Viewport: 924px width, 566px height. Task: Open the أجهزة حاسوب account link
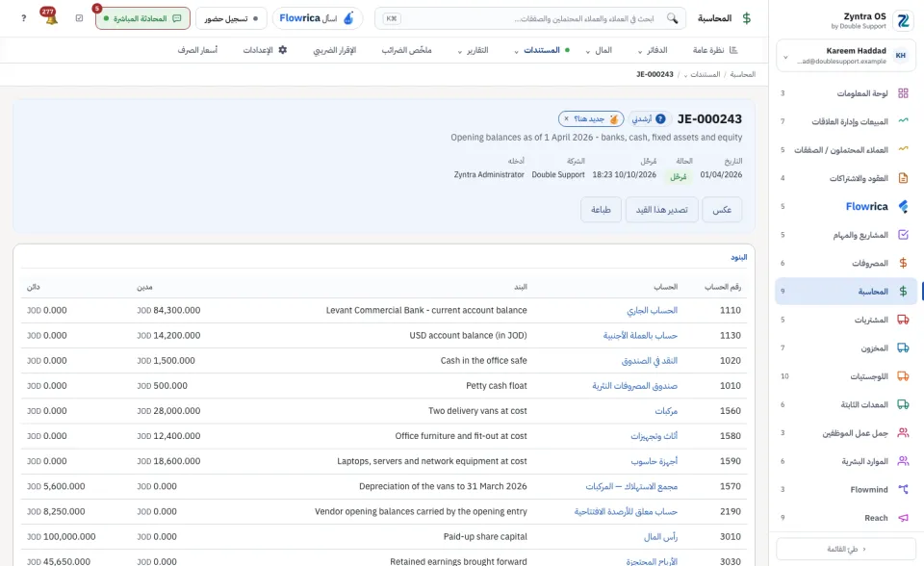coord(654,462)
